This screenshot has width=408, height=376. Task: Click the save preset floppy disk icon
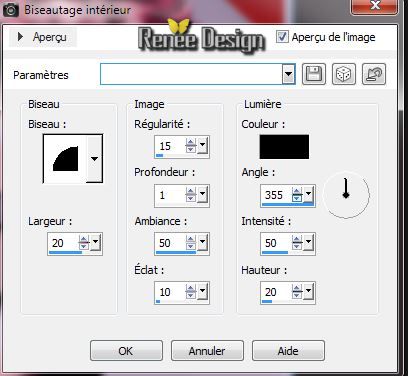point(314,74)
